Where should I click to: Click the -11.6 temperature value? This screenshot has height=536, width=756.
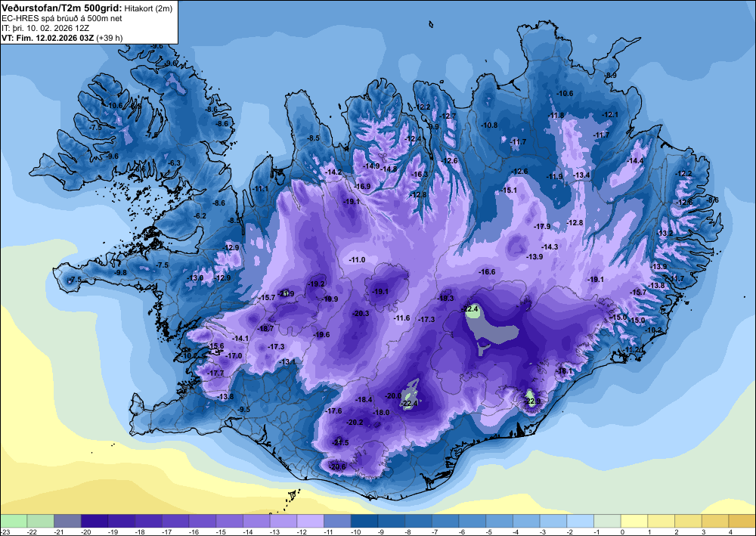(402, 318)
